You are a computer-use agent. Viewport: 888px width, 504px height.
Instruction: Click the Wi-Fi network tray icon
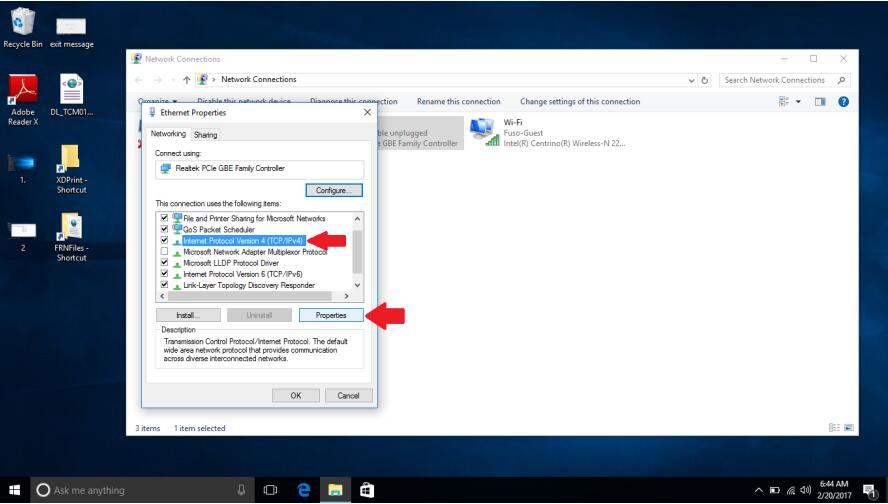791,490
